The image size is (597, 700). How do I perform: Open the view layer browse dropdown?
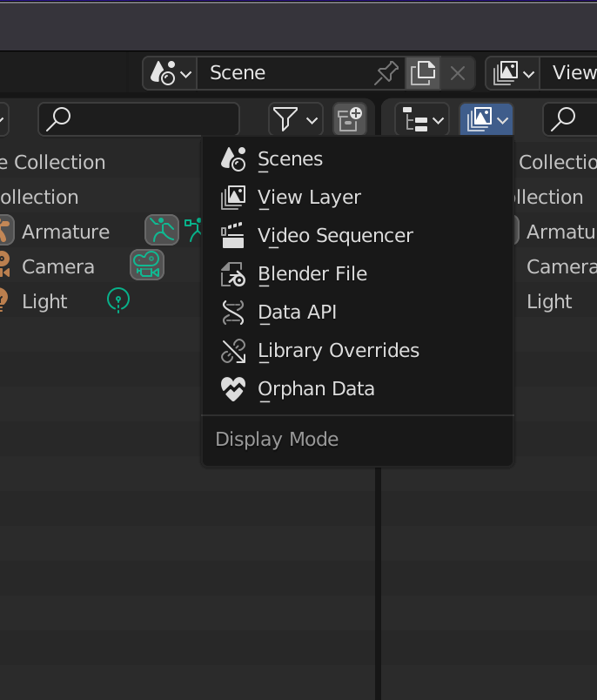click(513, 73)
